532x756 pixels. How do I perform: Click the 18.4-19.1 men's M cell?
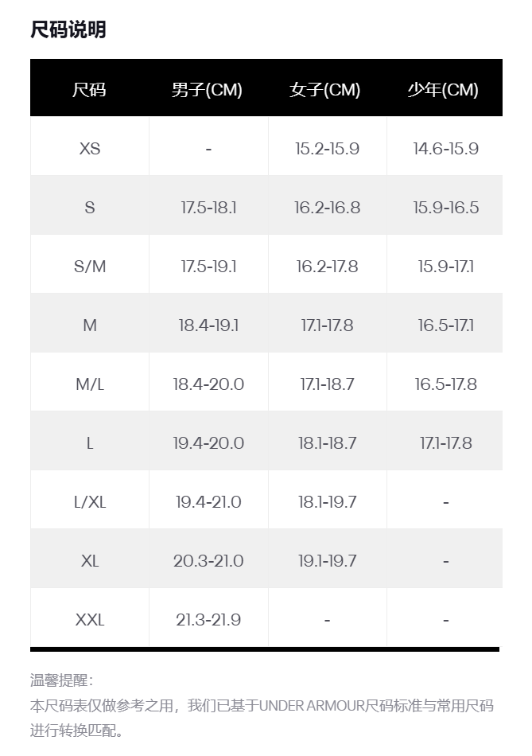(208, 325)
